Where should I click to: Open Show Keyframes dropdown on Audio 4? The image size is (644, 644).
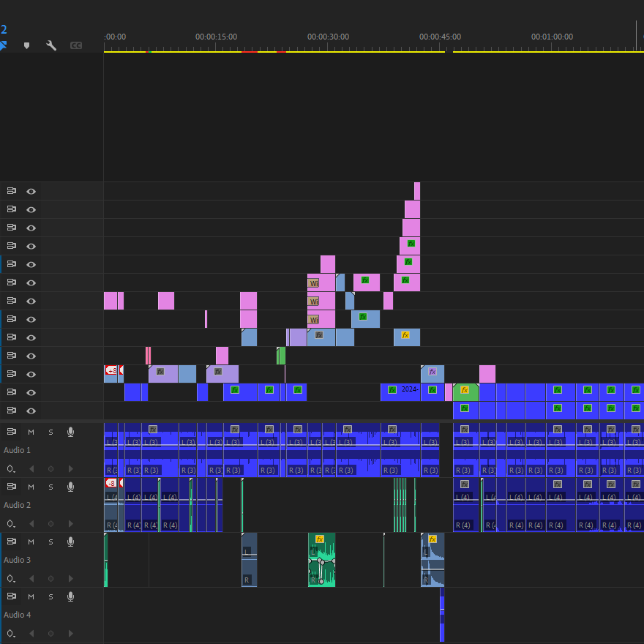(x=11, y=633)
